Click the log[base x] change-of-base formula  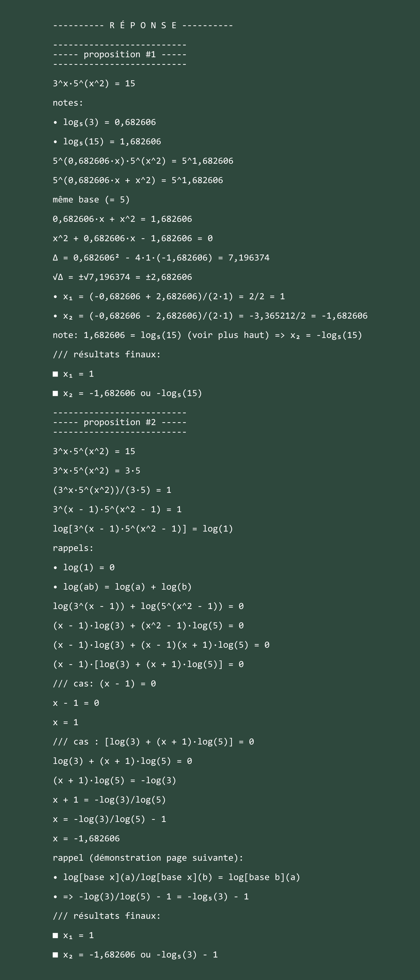(x=177, y=877)
